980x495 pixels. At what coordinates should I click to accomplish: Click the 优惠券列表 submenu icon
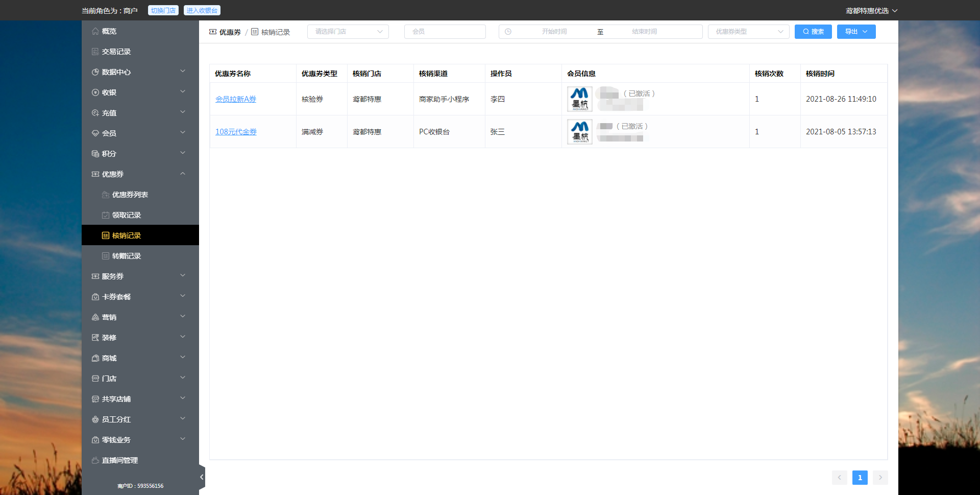coord(106,195)
